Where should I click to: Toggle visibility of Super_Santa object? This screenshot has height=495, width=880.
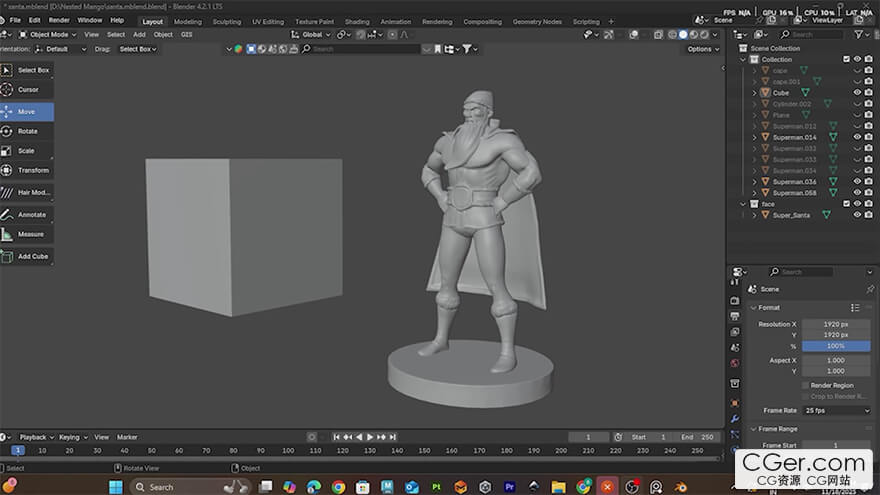click(x=857, y=215)
